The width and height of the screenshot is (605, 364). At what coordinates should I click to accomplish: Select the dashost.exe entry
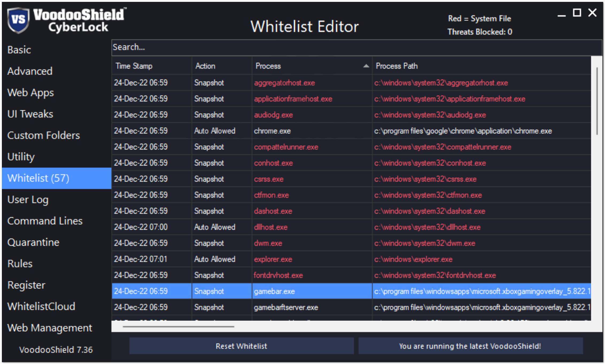351,211
